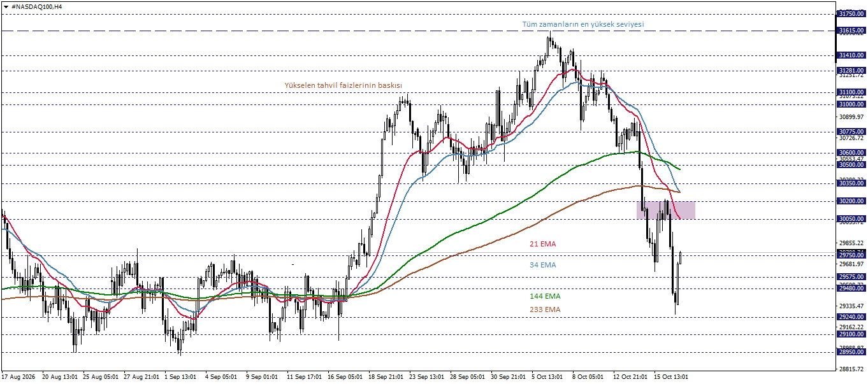Click the 28950.00 price level tag
This screenshot has width=868, height=384.
[x=851, y=352]
